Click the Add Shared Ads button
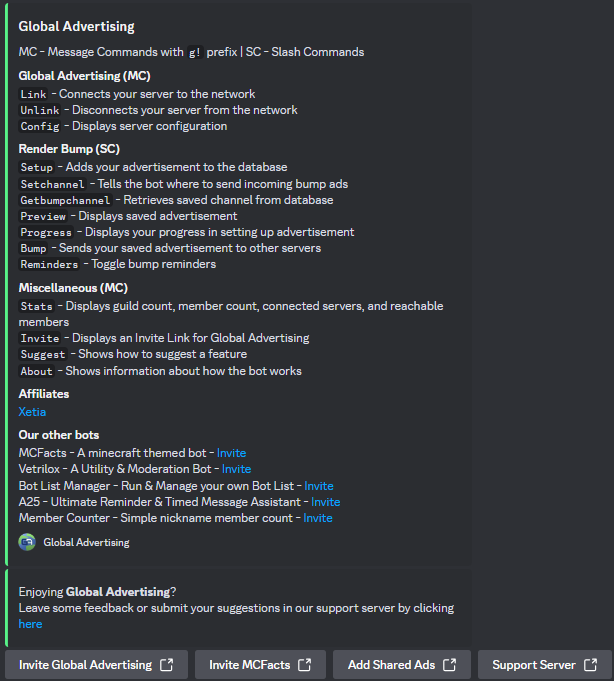The image size is (614, 681). 402,664
